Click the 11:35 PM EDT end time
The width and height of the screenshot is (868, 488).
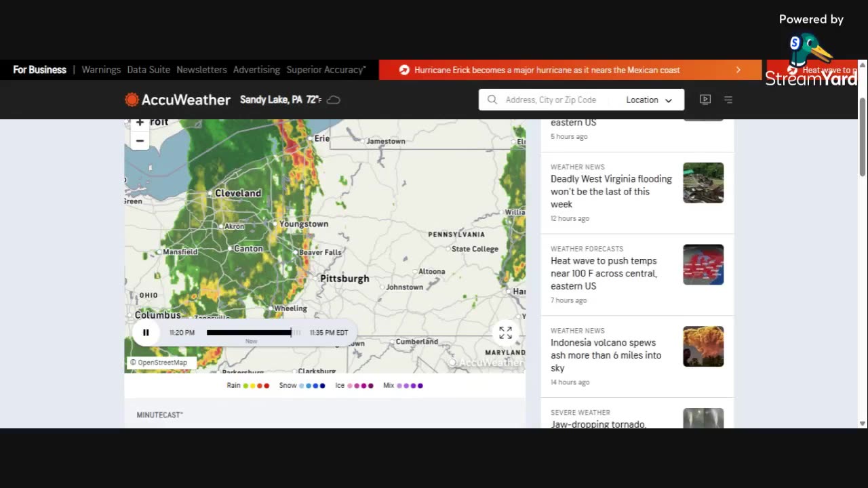(329, 333)
